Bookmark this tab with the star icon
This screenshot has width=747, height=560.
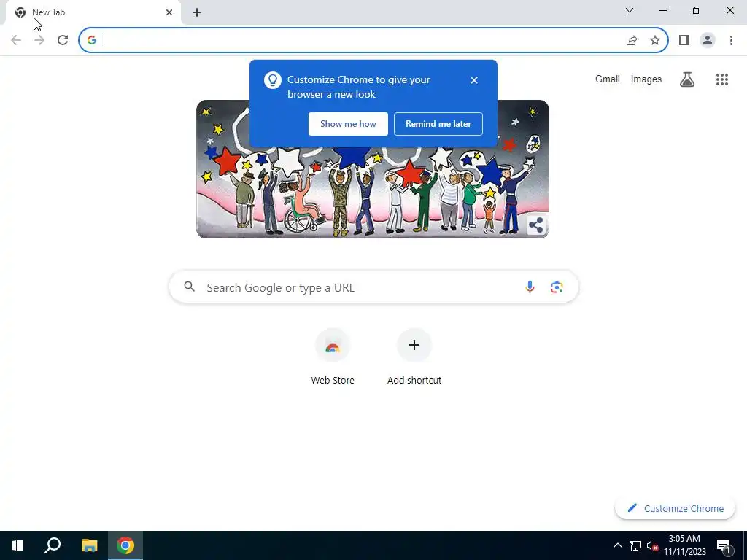[655, 40]
